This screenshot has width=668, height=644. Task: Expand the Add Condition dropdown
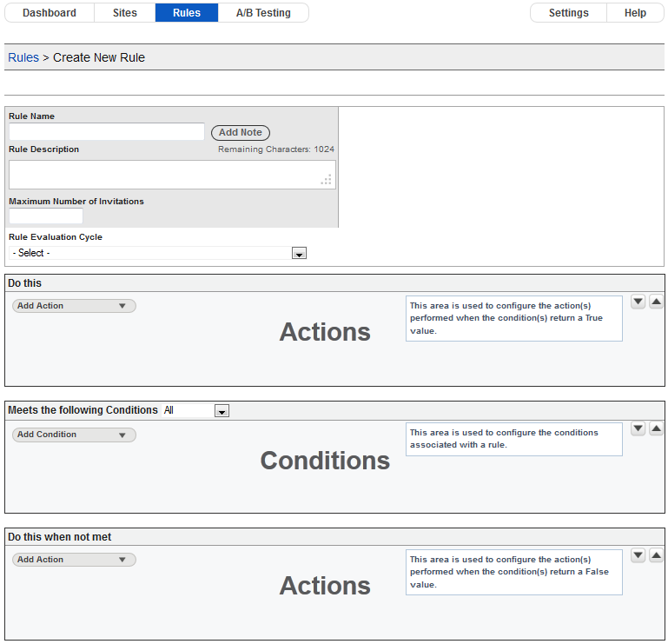(x=74, y=435)
